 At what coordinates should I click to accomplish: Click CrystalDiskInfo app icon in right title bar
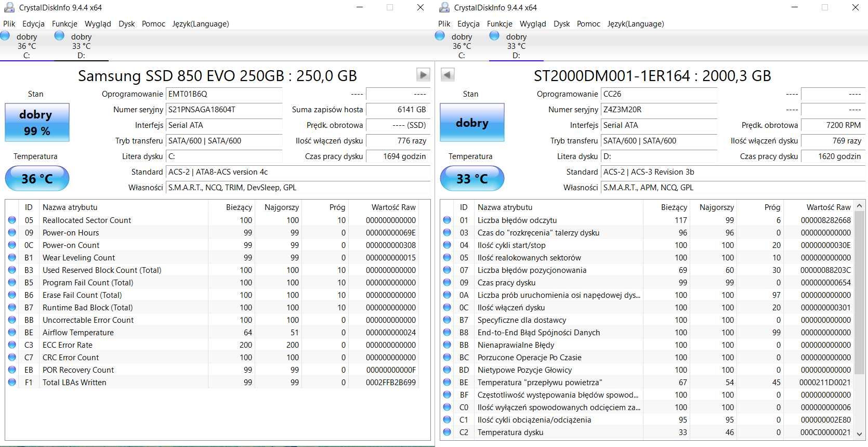444,7
